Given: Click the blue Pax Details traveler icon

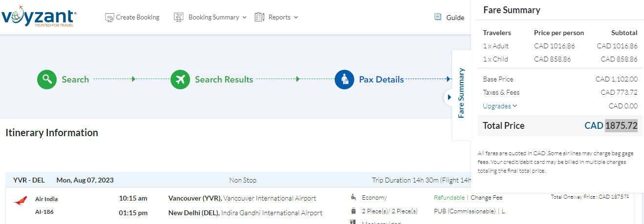Looking at the screenshot, I should pos(344,80).
